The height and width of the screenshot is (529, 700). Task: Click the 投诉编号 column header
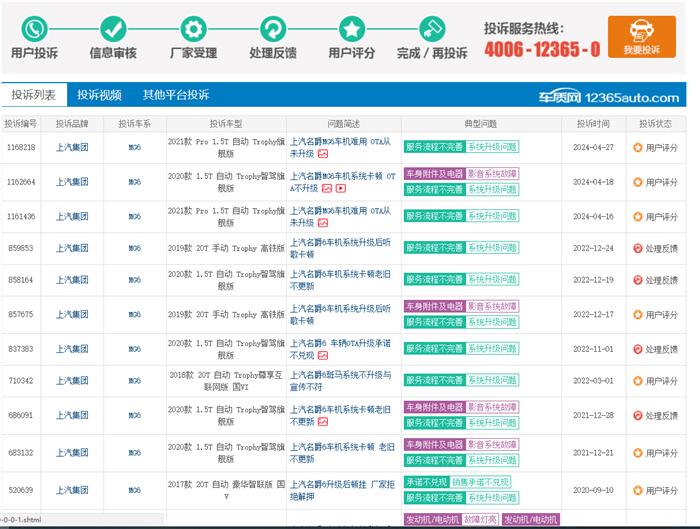[x=21, y=124]
